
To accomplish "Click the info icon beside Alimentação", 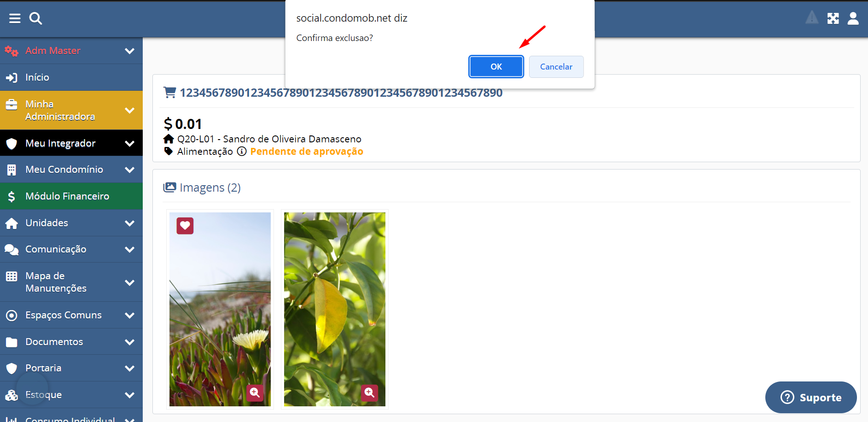I will tap(242, 152).
